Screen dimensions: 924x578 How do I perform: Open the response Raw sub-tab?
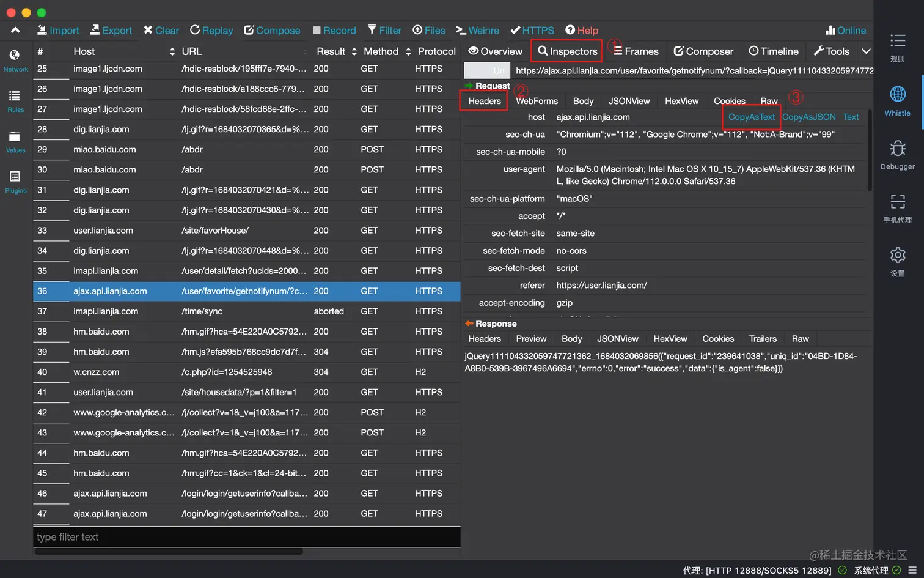pyautogui.click(x=800, y=339)
